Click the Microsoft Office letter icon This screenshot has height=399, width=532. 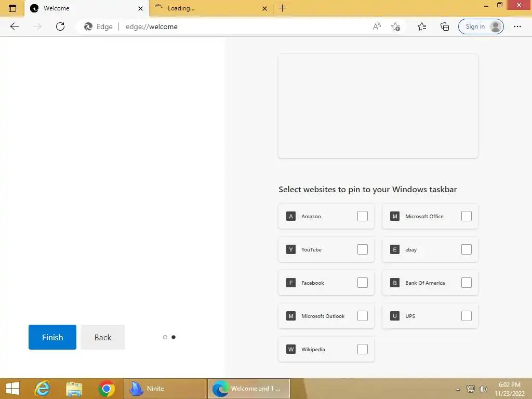395,216
